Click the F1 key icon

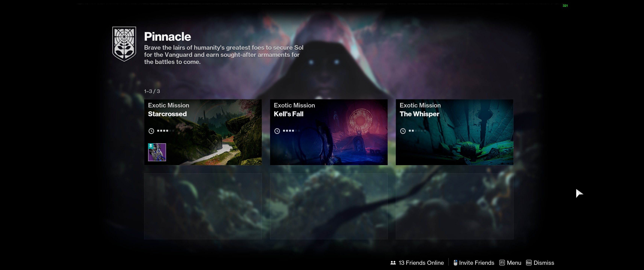502,263
